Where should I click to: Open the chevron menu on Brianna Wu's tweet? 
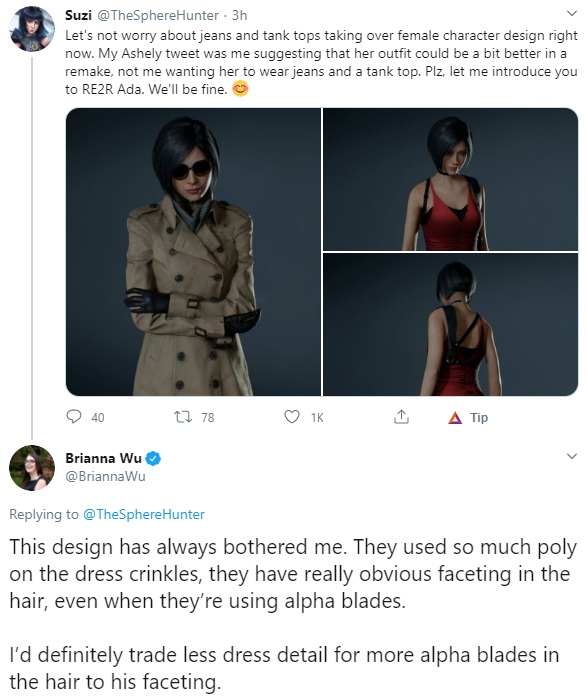pos(571,456)
